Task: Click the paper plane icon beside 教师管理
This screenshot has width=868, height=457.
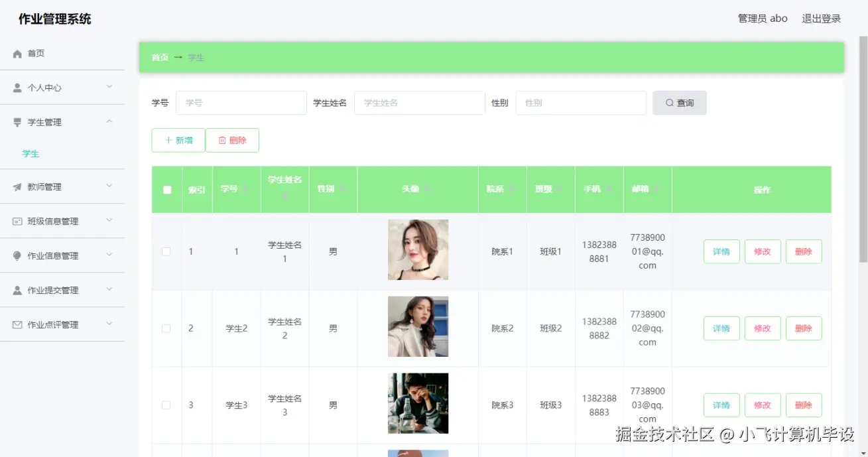Action: (17, 187)
